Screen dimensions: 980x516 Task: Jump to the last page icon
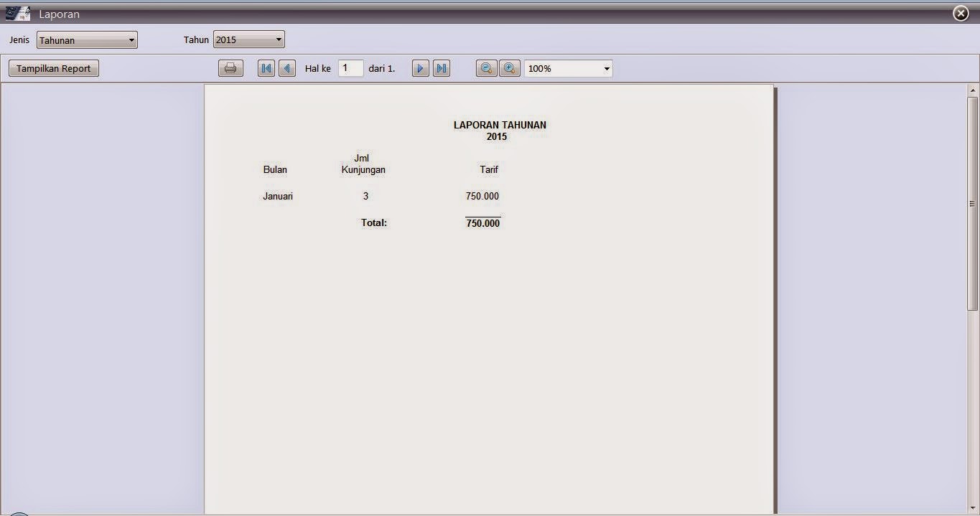[x=441, y=67]
